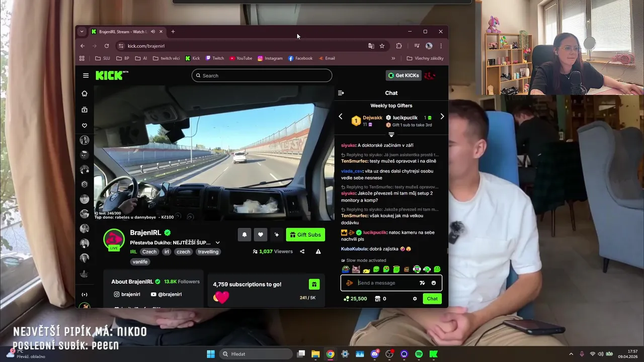Open a new browser tab
Screen dimensions: 644x362
[173, 32]
